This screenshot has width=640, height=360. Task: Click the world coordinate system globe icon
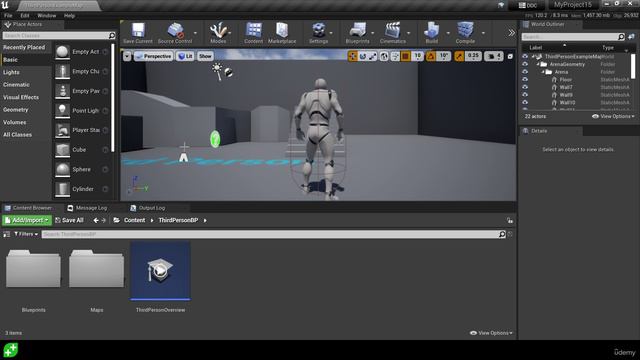[x=384, y=56]
